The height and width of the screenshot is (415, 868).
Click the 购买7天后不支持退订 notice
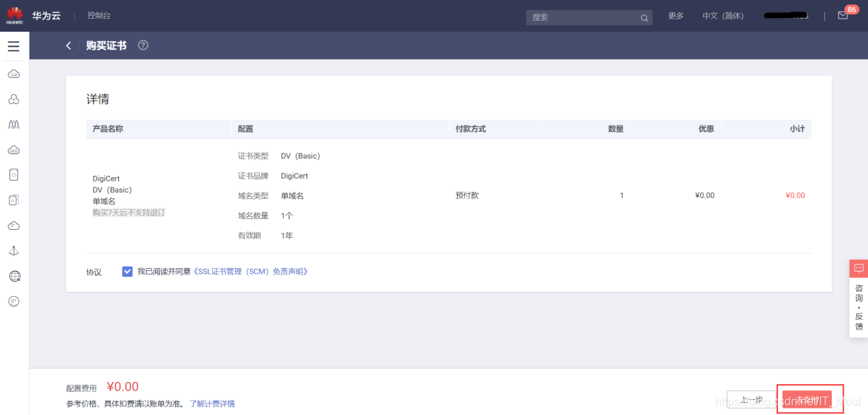(129, 213)
